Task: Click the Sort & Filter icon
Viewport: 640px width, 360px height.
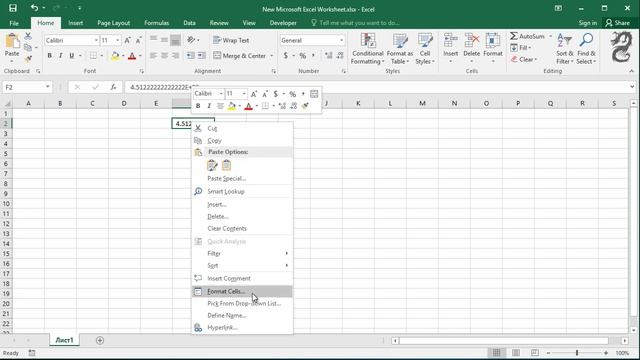Action: click(564, 41)
